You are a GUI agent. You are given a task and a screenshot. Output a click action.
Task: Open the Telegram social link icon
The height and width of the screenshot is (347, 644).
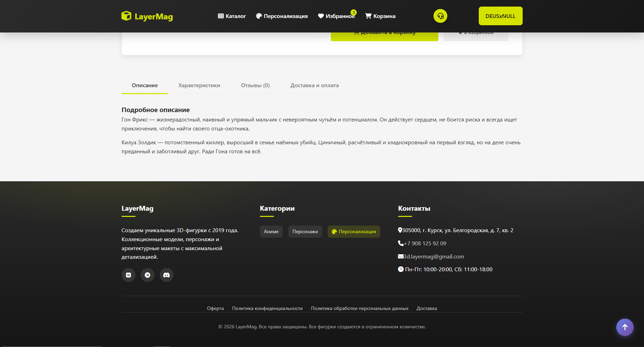pos(148,275)
